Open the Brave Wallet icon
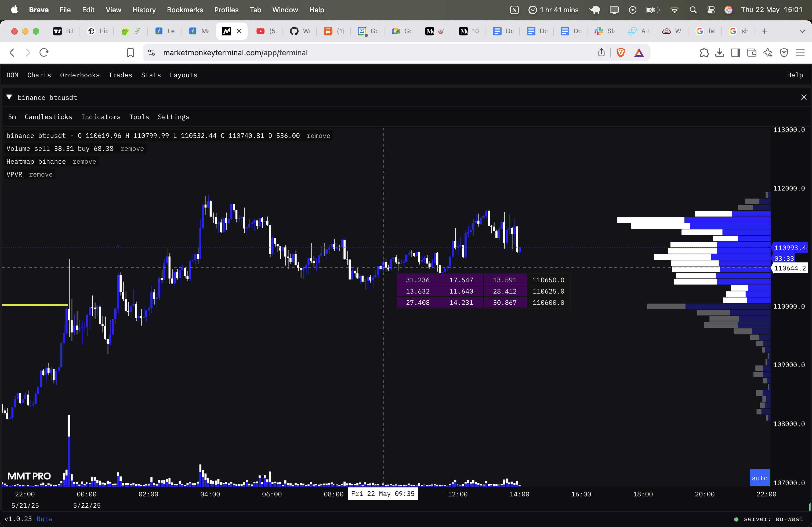 (752, 53)
